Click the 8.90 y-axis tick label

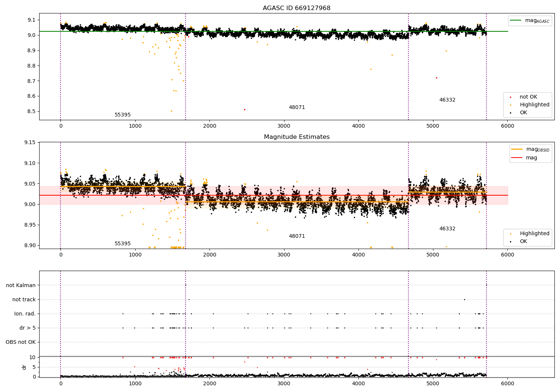(x=30, y=246)
